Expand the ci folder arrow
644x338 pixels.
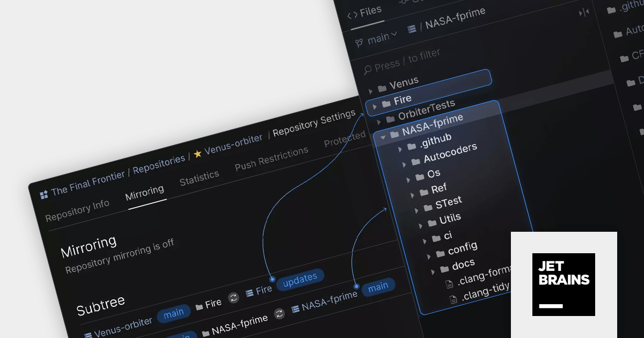pos(425,241)
